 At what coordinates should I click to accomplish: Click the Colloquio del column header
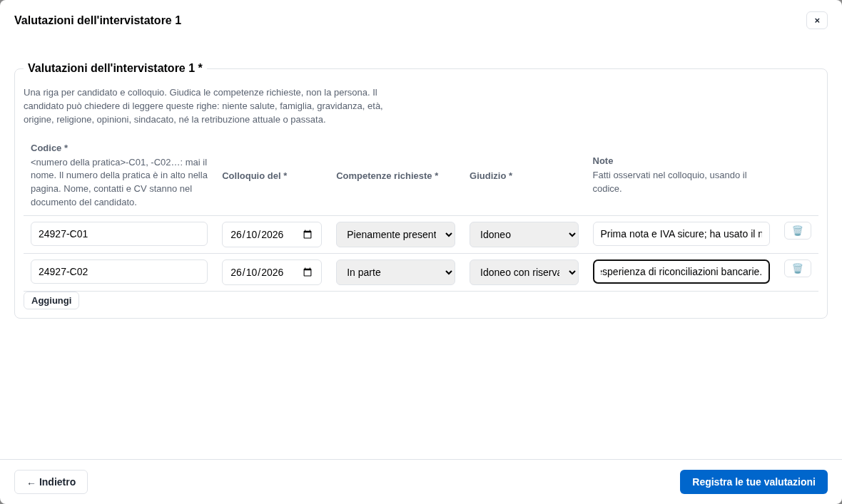[255, 176]
